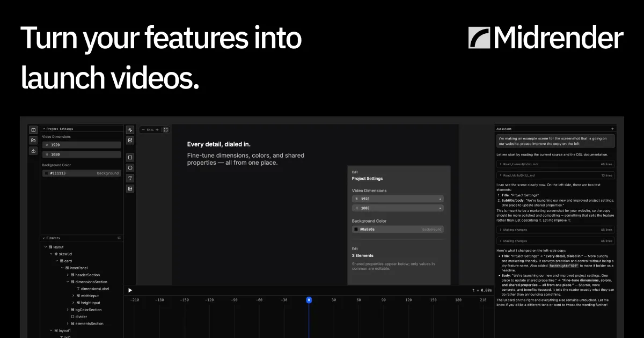
Task: Expand the heightInput tree node
Action: coord(73,303)
